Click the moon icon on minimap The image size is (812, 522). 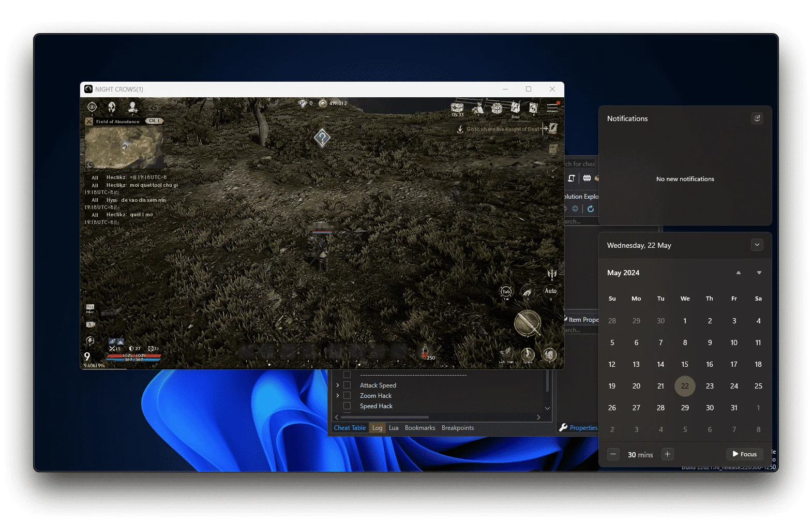tap(89, 165)
